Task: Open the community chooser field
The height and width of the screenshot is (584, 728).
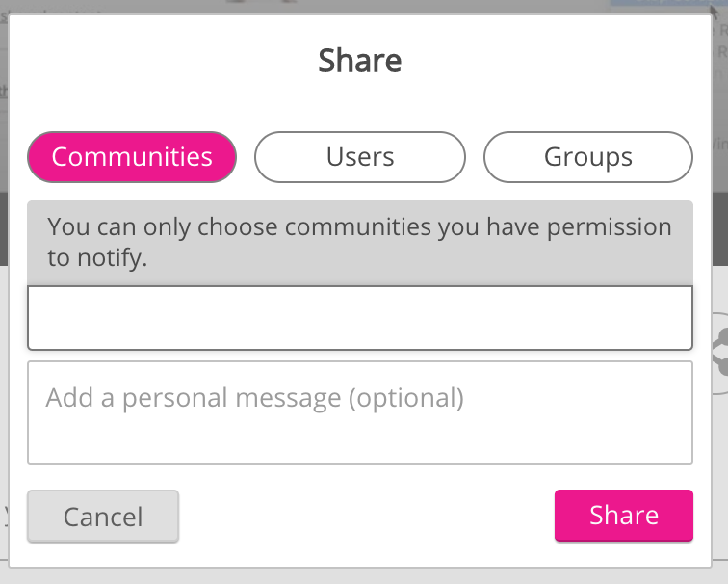Action: (360, 318)
